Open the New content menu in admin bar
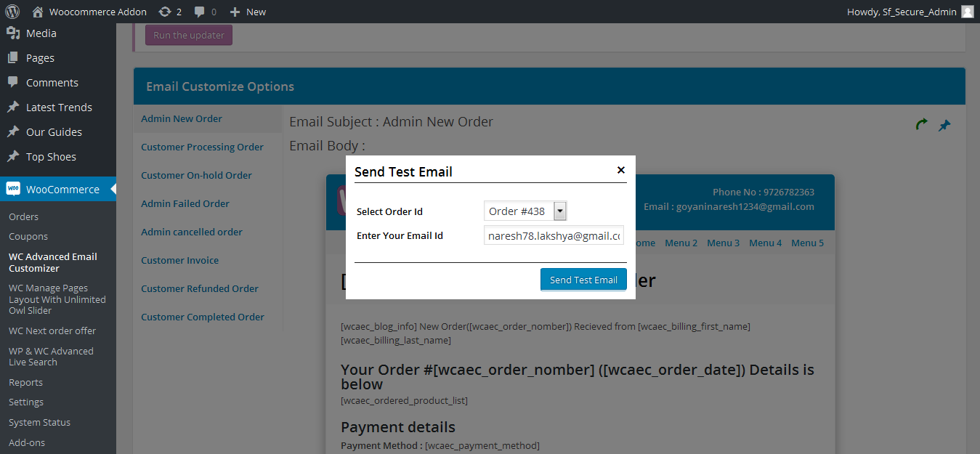Image resolution: width=980 pixels, height=454 pixels. point(248,12)
